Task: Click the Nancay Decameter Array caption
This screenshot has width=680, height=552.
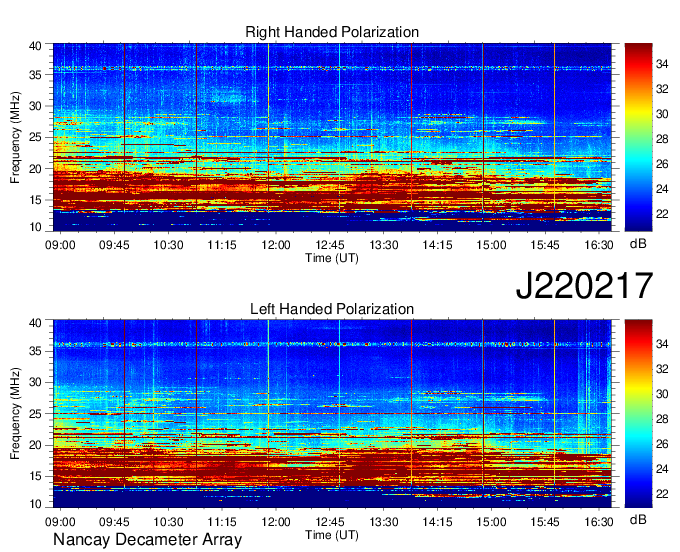Action: point(147,540)
